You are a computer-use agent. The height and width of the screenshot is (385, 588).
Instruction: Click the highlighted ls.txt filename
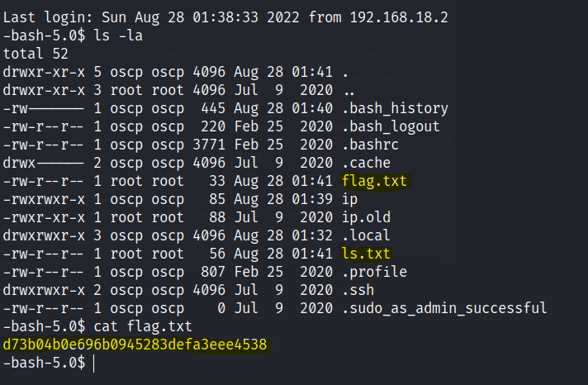pyautogui.click(x=367, y=254)
